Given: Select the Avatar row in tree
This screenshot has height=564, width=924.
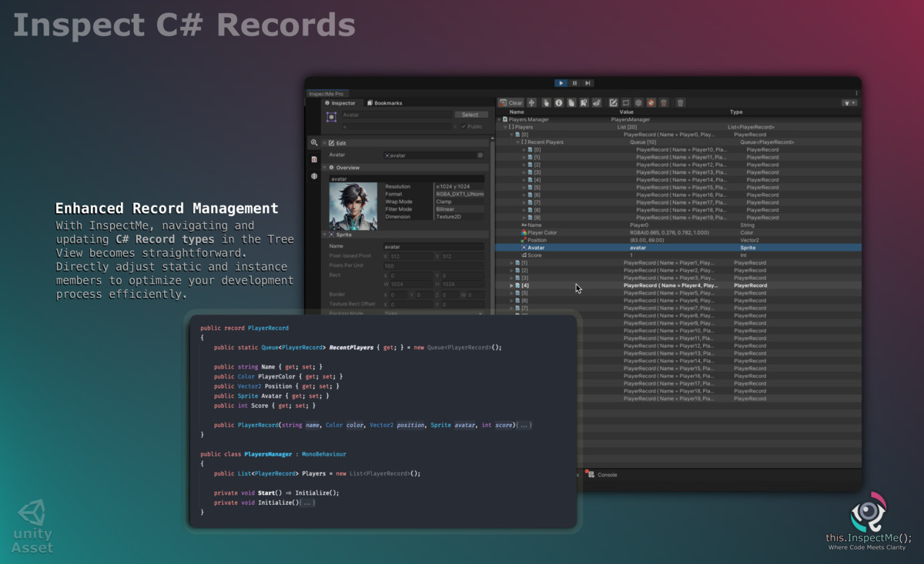Looking at the screenshot, I should 678,248.
